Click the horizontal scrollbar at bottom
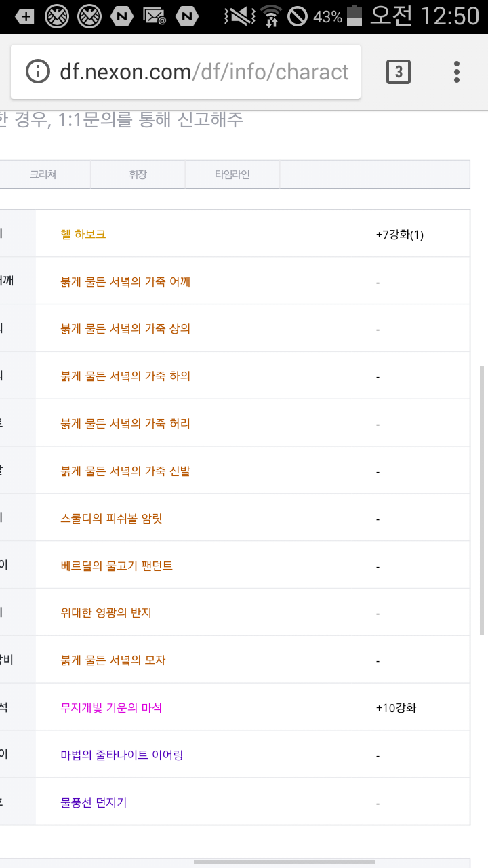Screen dimensions: 488x868 coord(284,863)
